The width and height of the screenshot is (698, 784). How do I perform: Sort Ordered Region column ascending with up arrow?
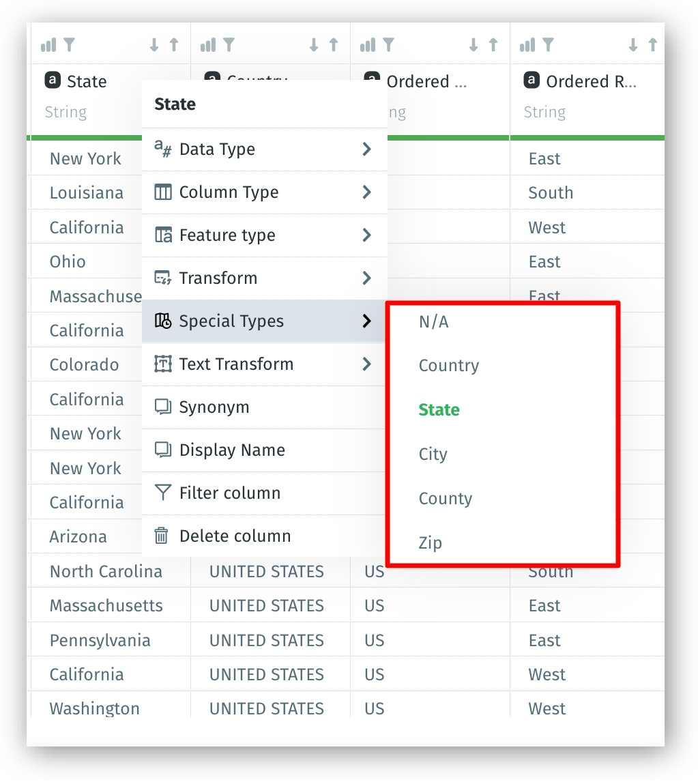653,45
